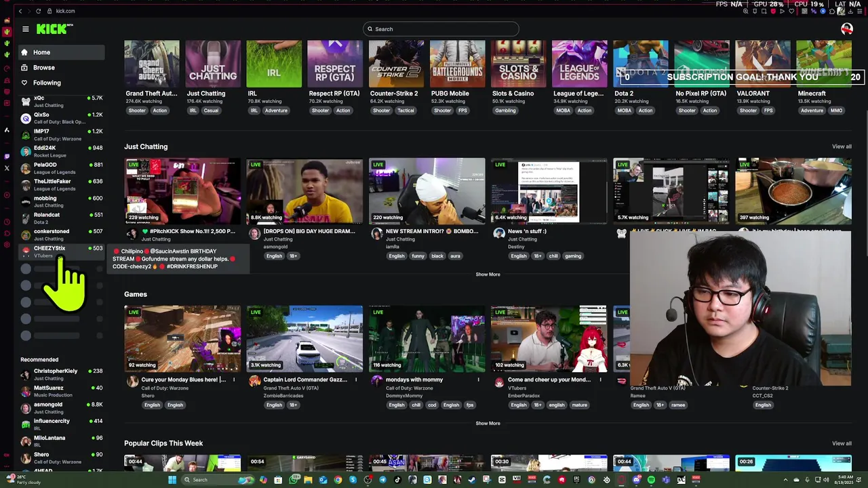Viewport: 868px width, 488px height.
Task: Click the site lock icon in address bar
Action: coord(50,11)
